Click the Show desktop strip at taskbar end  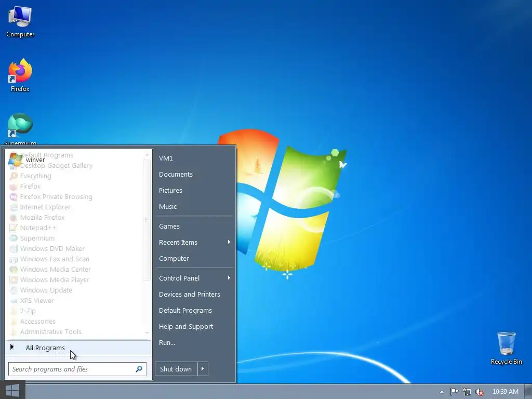[x=528, y=392]
